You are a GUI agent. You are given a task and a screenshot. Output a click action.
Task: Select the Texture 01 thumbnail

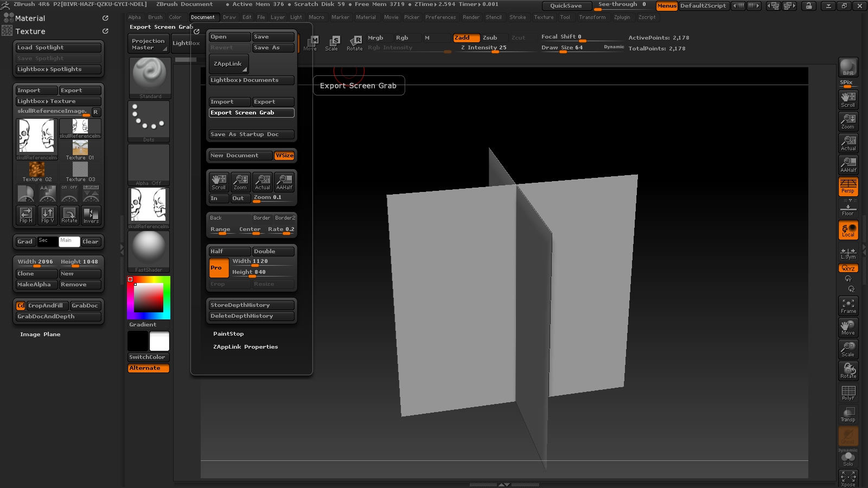pos(80,150)
